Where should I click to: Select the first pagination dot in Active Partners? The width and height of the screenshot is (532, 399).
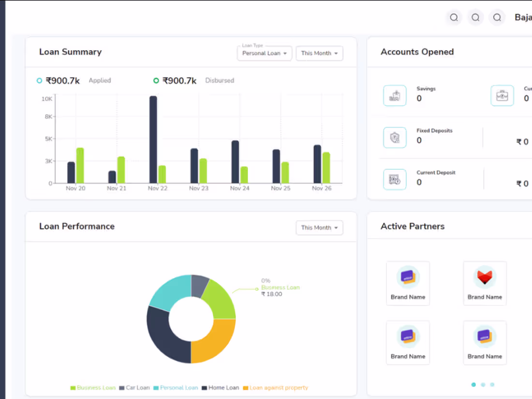point(473,385)
